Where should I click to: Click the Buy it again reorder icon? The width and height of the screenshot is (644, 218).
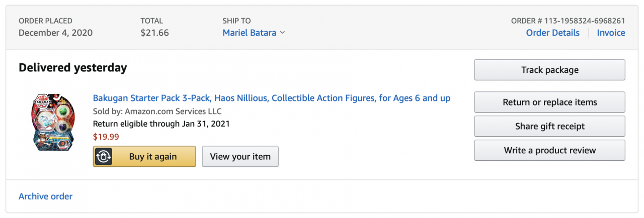103,157
